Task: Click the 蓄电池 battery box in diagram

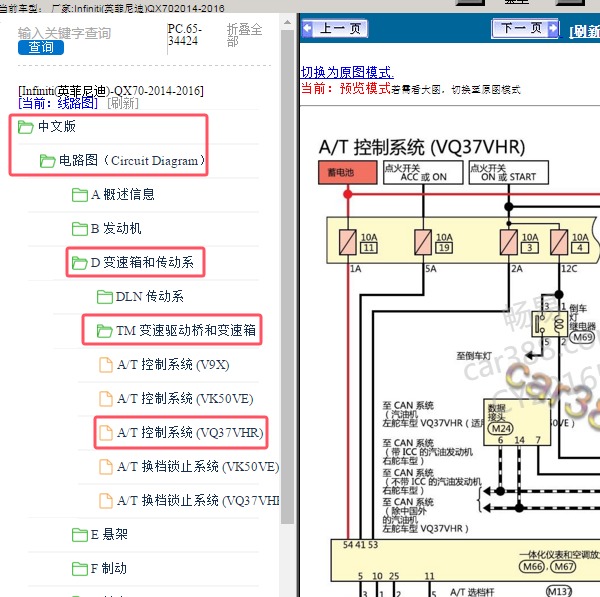Action: pyautogui.click(x=347, y=173)
